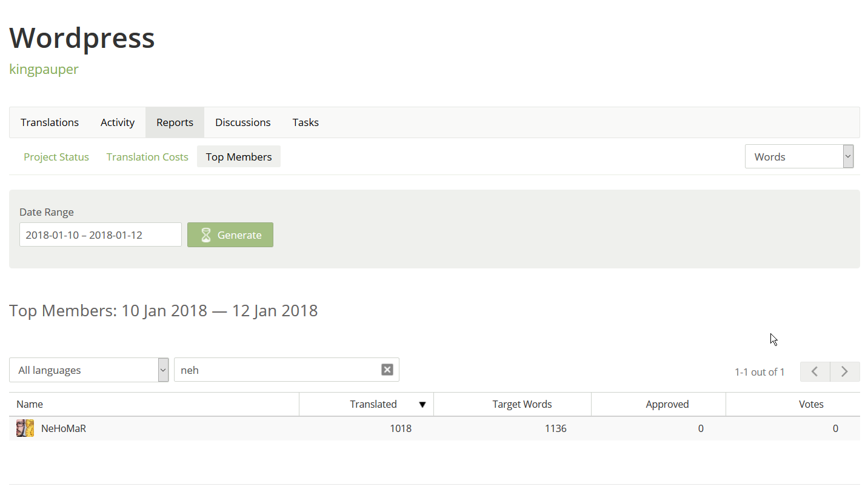Viewport: 868px width, 495px height.
Task: Click the Wordpress project title
Action: click(x=82, y=38)
